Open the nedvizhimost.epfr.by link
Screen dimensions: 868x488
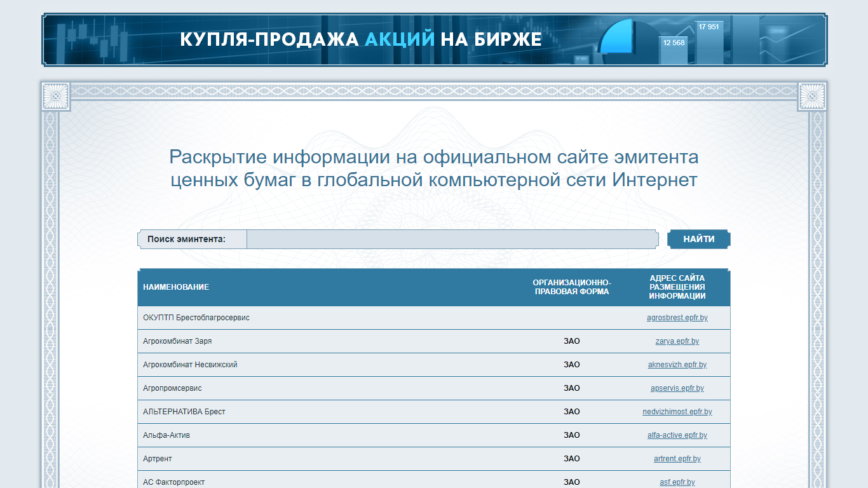[x=677, y=412]
